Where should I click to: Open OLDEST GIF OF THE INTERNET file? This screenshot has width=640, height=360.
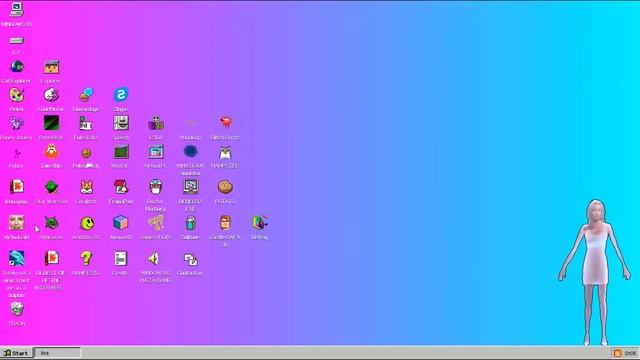(x=51, y=259)
